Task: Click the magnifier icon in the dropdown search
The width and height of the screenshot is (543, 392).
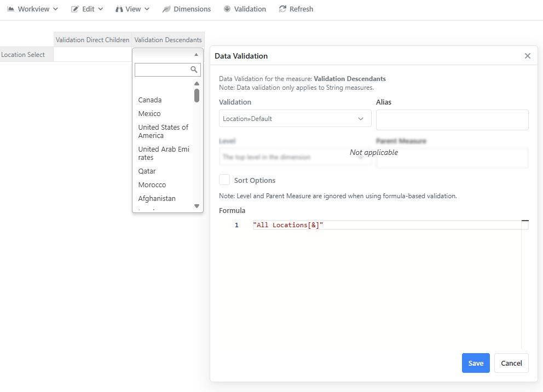Action: [x=194, y=70]
